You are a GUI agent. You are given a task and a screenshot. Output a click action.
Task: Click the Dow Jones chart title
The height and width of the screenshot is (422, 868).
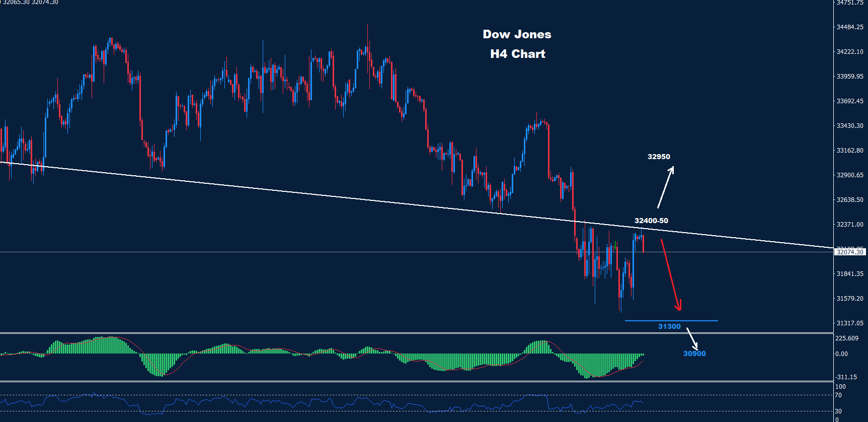[x=517, y=34]
